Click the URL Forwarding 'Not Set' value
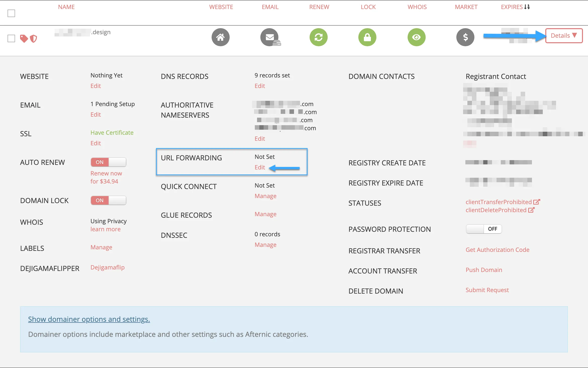Image resolution: width=588 pixels, height=368 pixels. click(x=265, y=157)
